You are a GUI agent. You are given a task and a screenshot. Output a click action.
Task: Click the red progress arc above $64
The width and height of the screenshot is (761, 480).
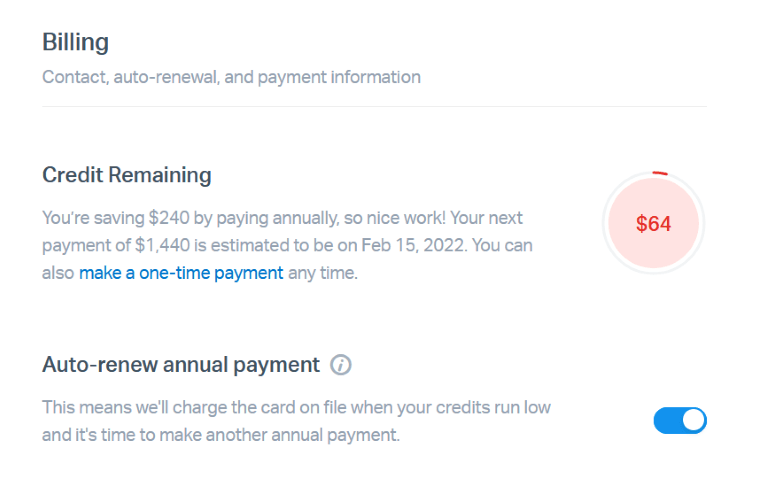tap(659, 174)
